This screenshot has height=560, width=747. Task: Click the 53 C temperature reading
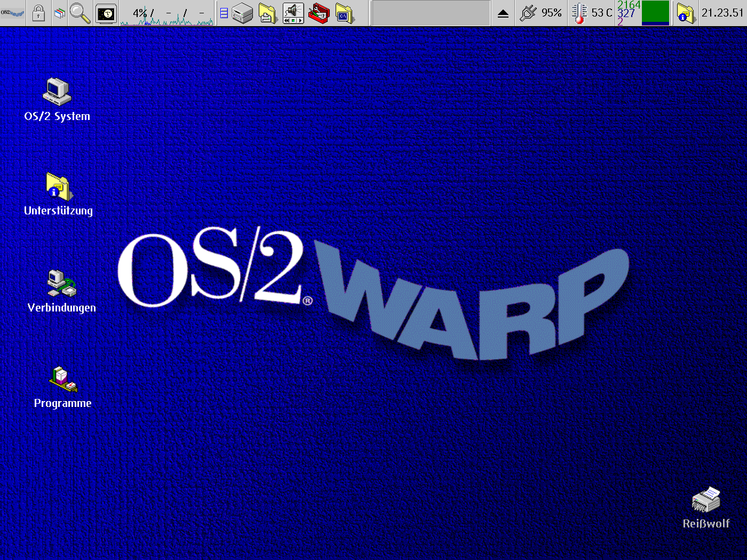click(x=602, y=13)
